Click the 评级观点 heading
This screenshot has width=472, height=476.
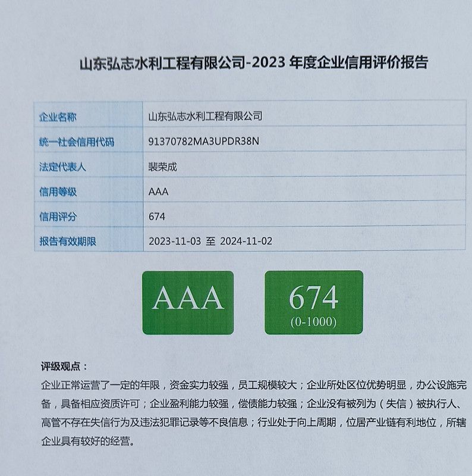pyautogui.click(x=64, y=367)
